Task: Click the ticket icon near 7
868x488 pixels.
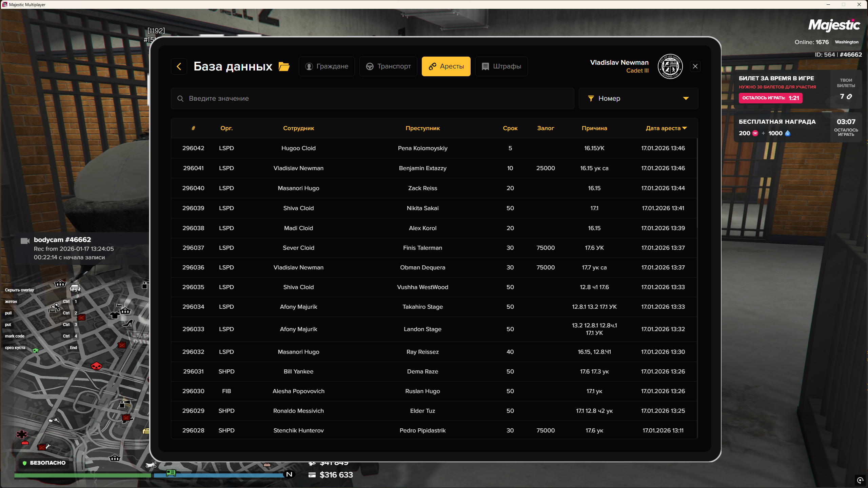Action: tap(849, 97)
